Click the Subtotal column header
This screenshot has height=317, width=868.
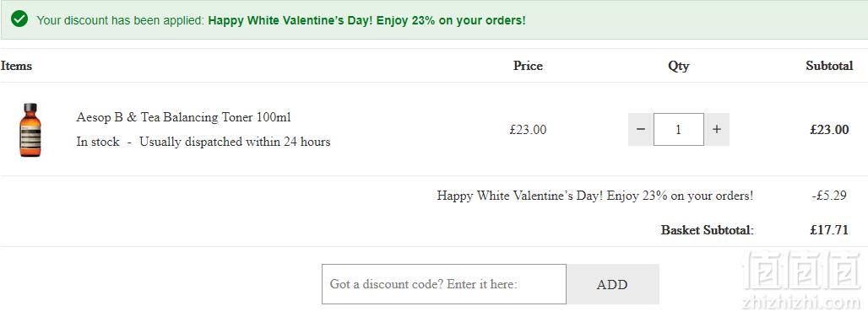tap(829, 66)
